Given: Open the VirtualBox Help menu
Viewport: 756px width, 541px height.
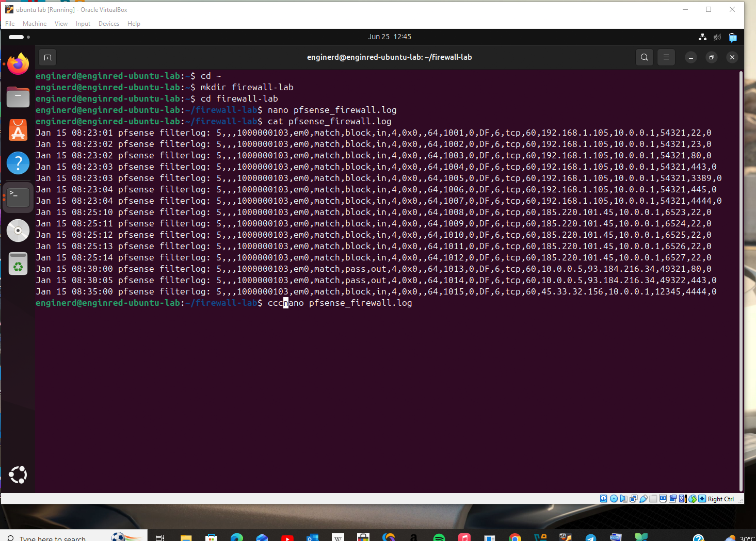Looking at the screenshot, I should click(x=134, y=24).
